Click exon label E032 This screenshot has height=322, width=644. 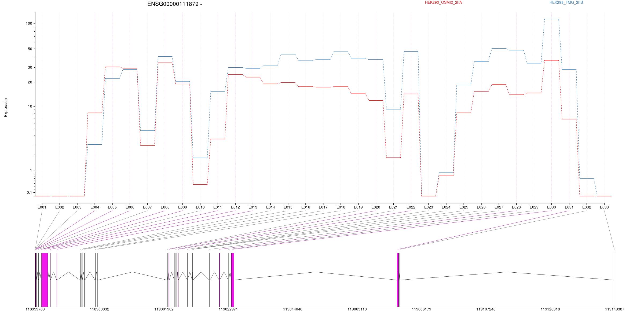[x=587, y=207]
